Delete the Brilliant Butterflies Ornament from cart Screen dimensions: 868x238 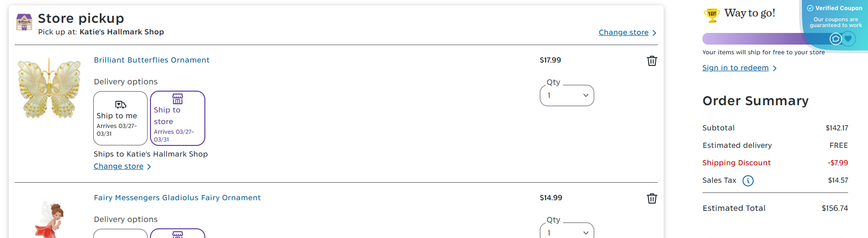(652, 61)
